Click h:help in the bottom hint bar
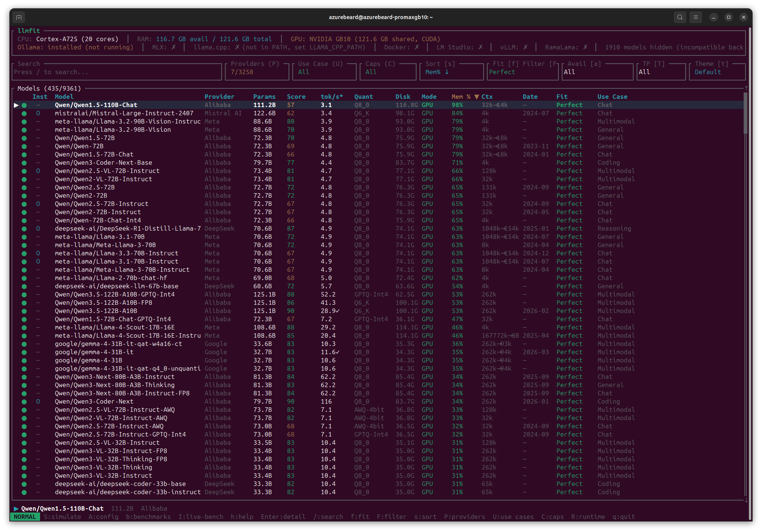 pyautogui.click(x=242, y=517)
